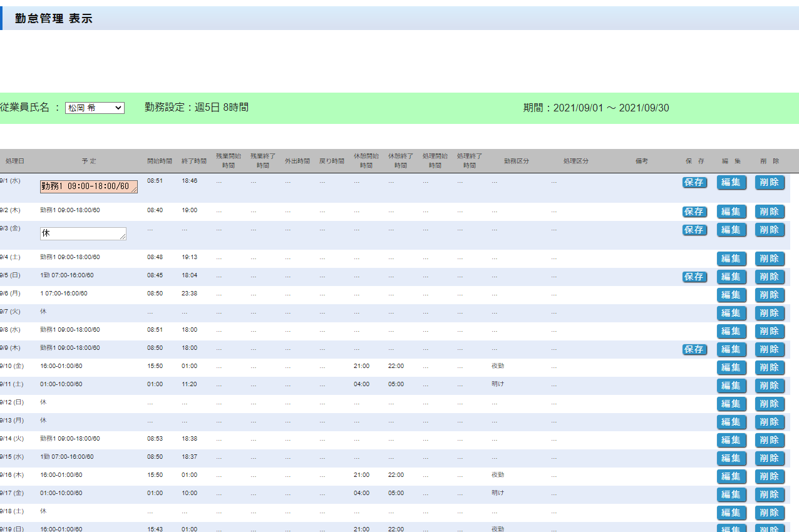Click 編集 button for 9/1 row
The image size is (799, 532).
(x=731, y=182)
